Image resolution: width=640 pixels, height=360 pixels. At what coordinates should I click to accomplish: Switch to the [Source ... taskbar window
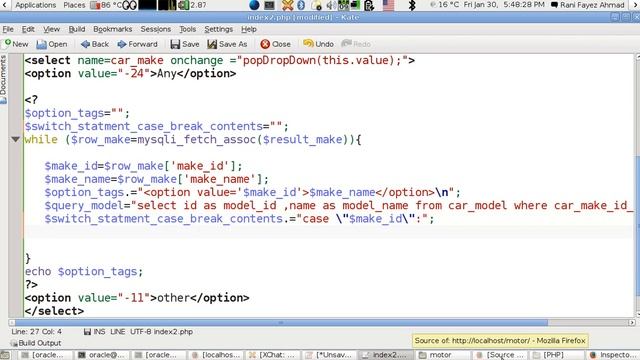[500, 355]
